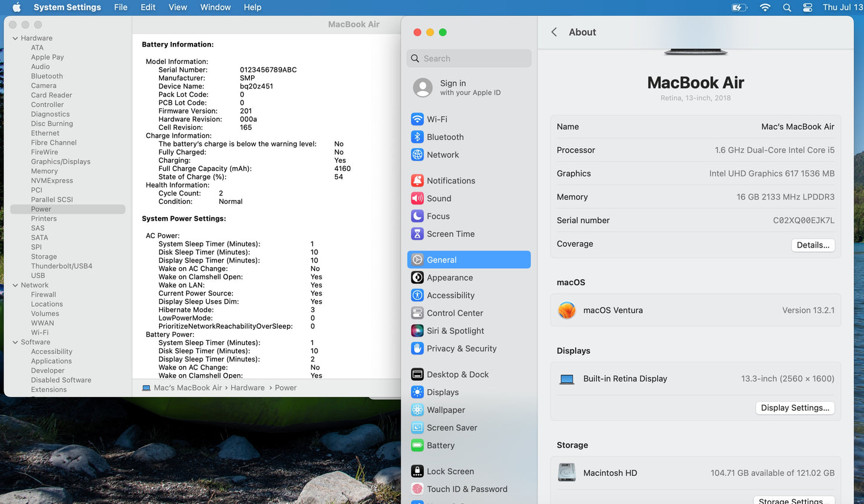The height and width of the screenshot is (504, 864).
Task: Go back using the About back arrow
Action: 554,32
